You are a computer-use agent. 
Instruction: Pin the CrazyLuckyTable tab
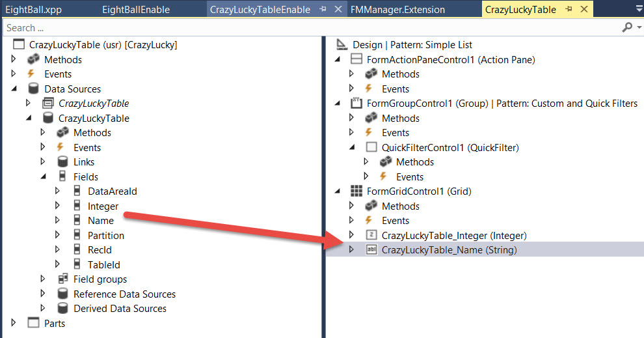[569, 10]
